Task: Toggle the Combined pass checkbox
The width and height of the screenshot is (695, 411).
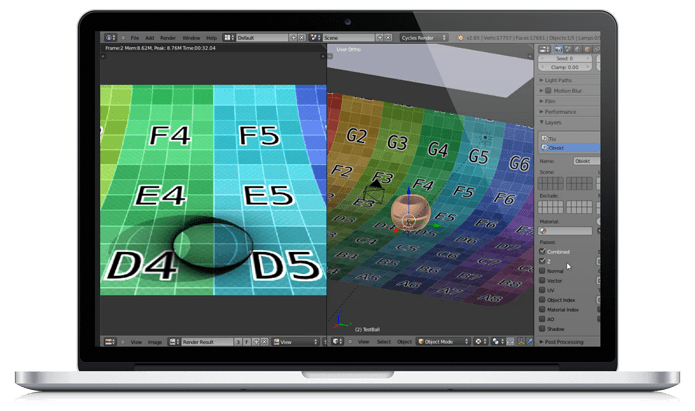Action: [x=543, y=251]
